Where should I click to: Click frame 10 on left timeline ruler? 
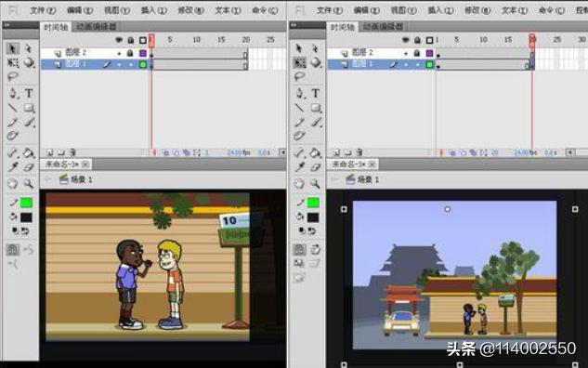[x=197, y=40]
